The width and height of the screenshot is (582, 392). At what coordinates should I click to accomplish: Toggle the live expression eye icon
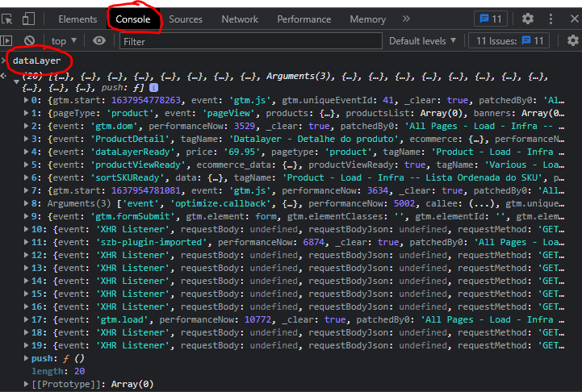click(x=99, y=40)
